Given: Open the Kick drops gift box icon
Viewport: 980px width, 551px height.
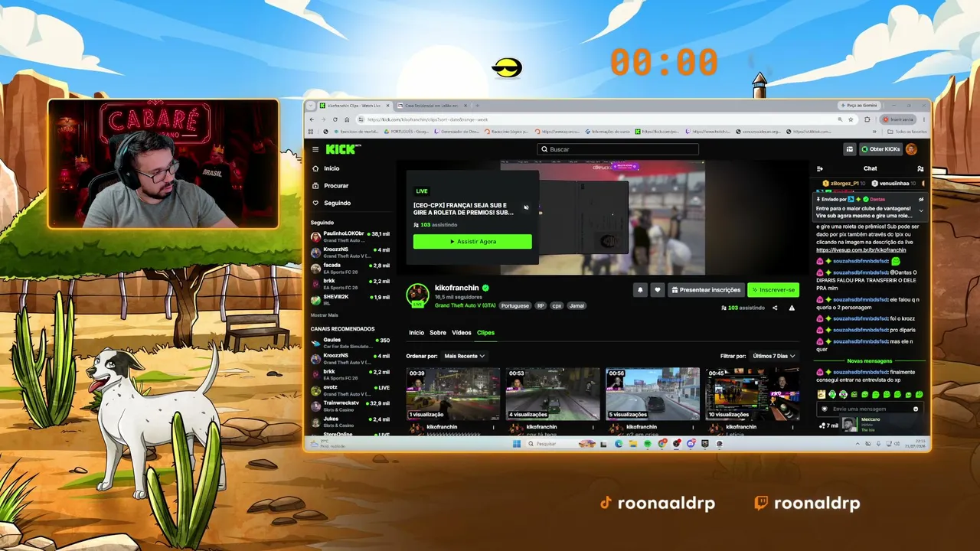Looking at the screenshot, I should (x=849, y=149).
